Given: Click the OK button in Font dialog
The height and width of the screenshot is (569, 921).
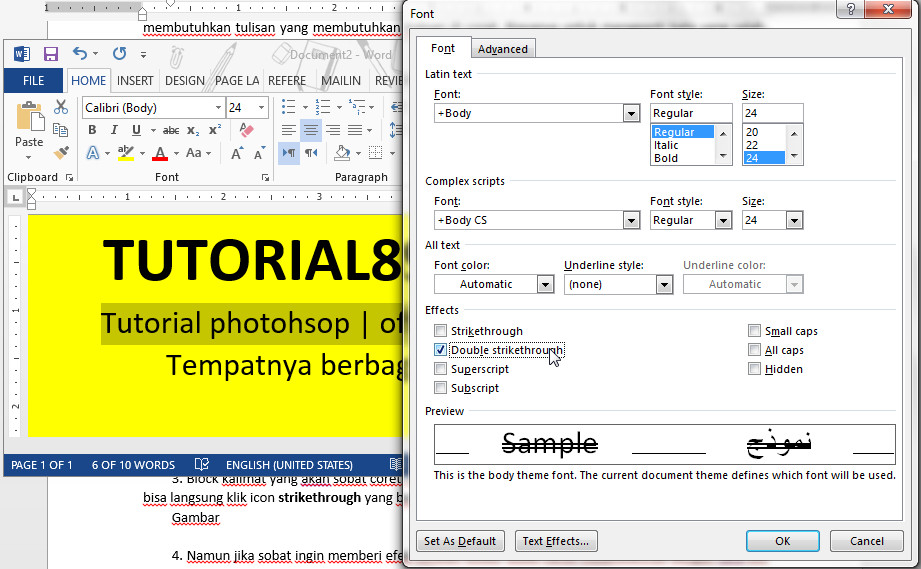Looking at the screenshot, I should 782,541.
